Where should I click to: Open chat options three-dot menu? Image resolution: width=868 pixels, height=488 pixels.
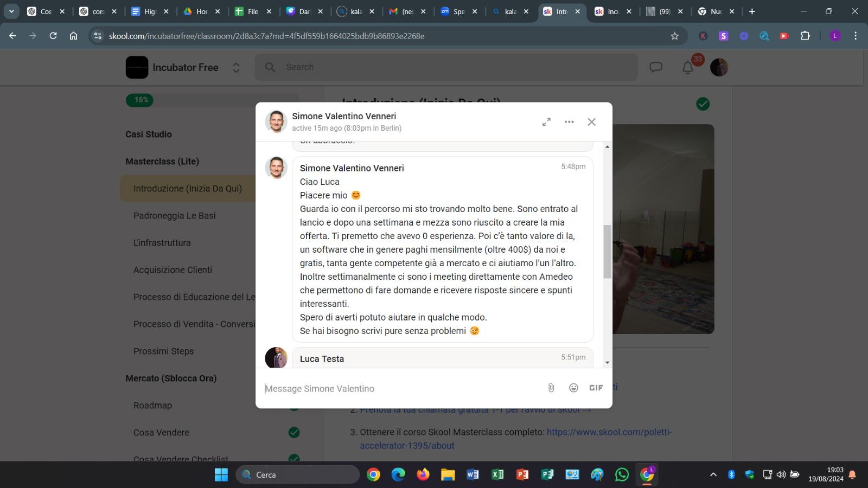point(569,122)
